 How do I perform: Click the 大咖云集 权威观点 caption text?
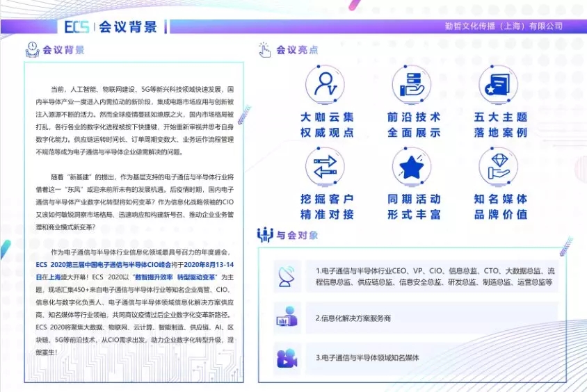[x=327, y=125]
